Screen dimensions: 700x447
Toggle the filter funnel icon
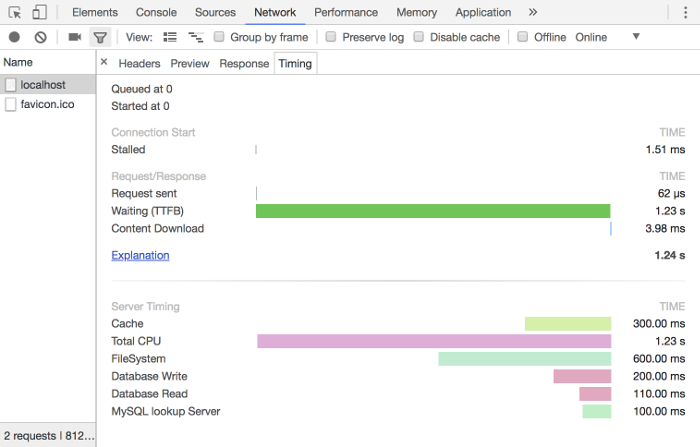100,37
